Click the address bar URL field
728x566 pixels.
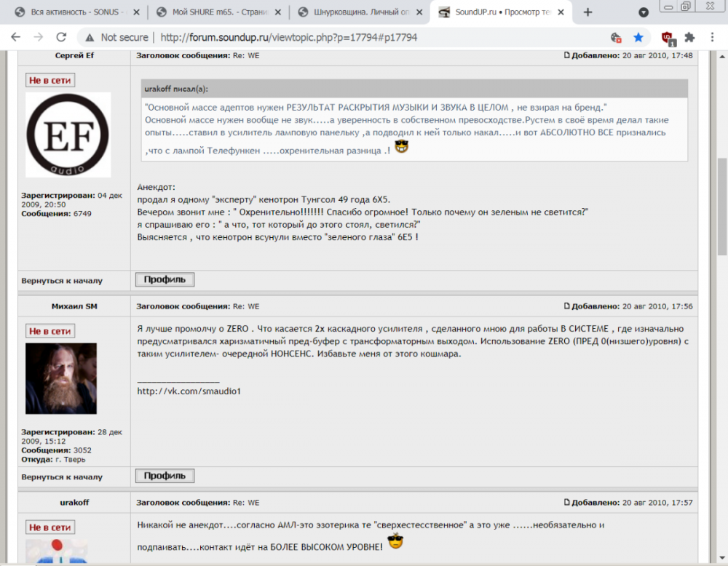(291, 36)
